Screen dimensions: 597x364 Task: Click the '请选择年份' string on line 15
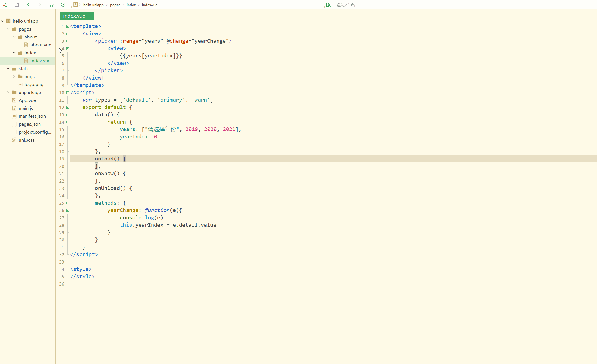point(162,129)
